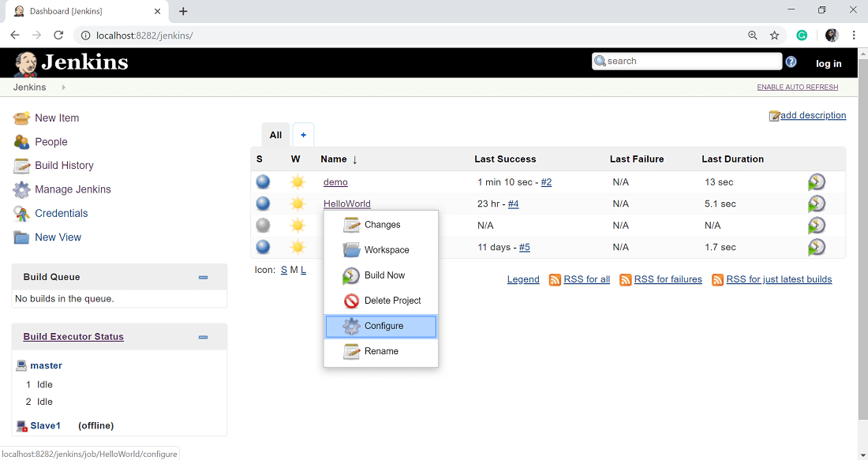Click the master computer icon

21,365
